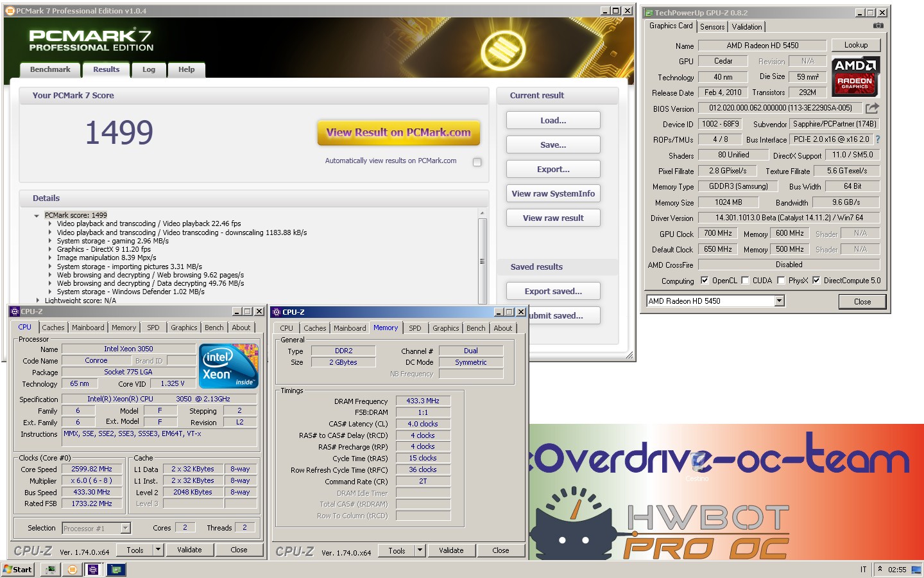
Task: Expand the Lightweight score N/A node
Action: click(x=37, y=300)
